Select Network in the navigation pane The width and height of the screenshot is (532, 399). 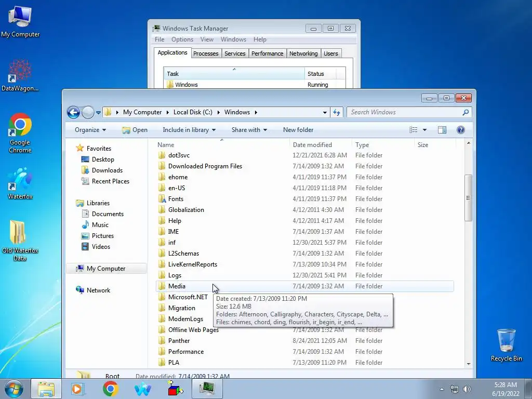tap(98, 290)
